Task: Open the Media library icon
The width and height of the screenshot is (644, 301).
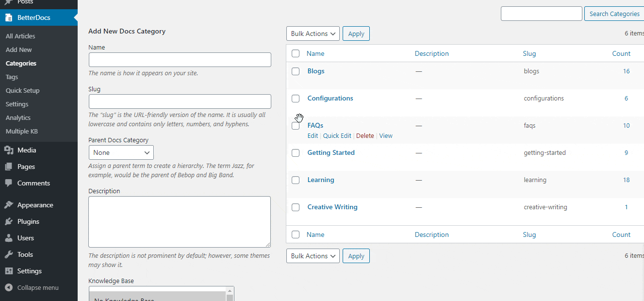Action: (9, 150)
